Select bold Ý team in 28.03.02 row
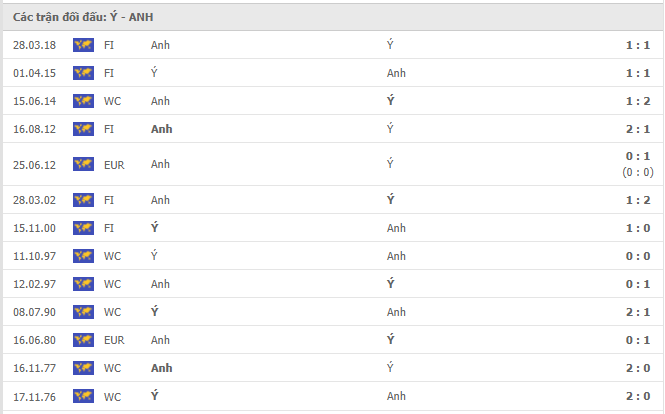Image resolution: width=665 pixels, height=414 pixels. pyautogui.click(x=391, y=199)
